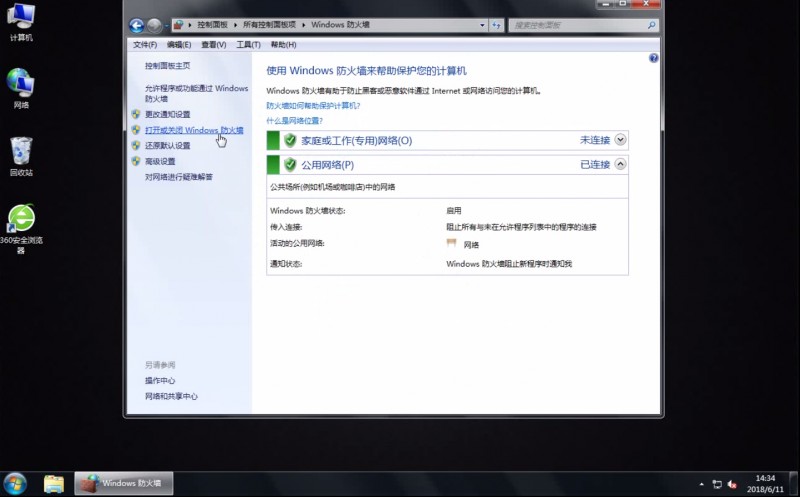The width and height of the screenshot is (800, 497).
Task: Open 高级设置 link
Action: click(x=160, y=161)
